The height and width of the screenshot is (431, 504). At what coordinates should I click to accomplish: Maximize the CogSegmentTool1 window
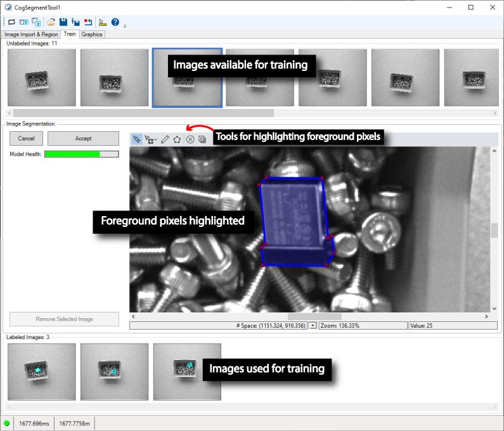[471, 8]
